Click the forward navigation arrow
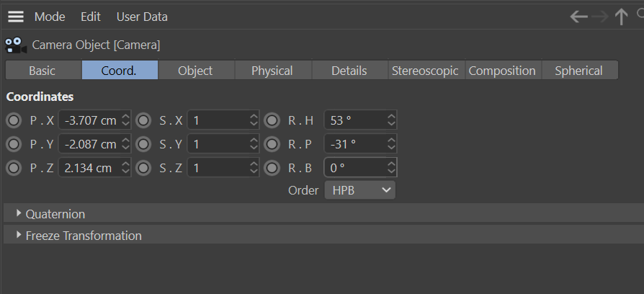The height and width of the screenshot is (294, 644). click(x=600, y=17)
